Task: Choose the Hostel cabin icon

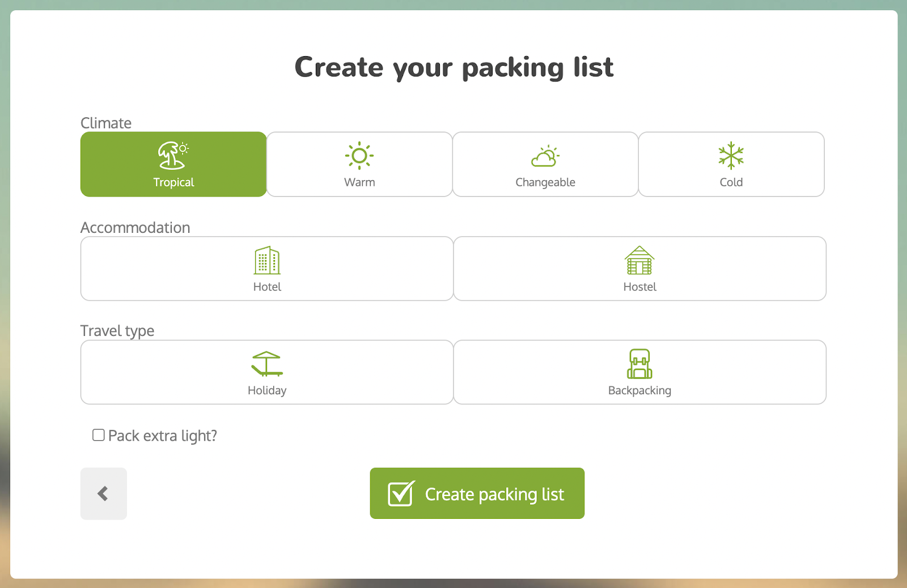Action: click(639, 261)
